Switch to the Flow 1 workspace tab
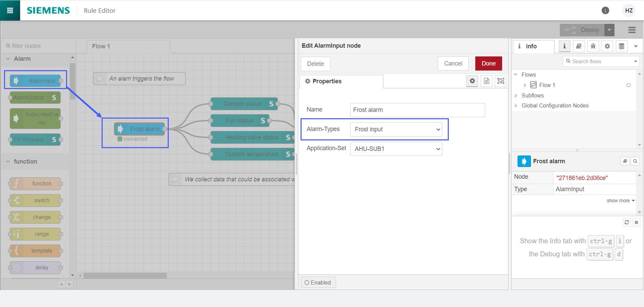Screen dimensions: 644x307 click(128, 46)
